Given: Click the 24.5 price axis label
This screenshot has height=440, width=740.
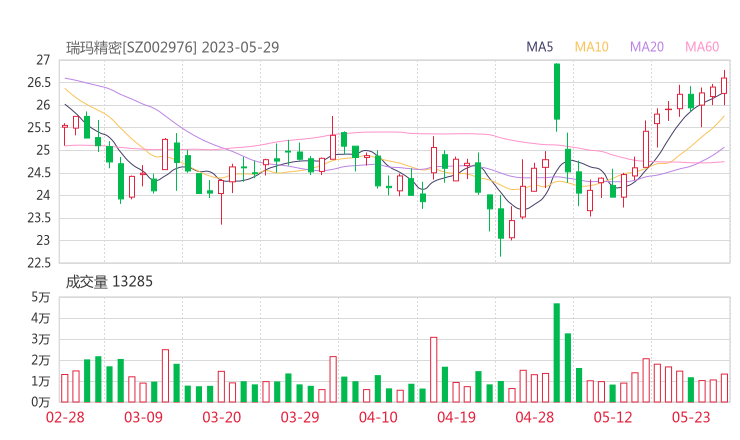Looking at the screenshot, I should pyautogui.click(x=39, y=173).
